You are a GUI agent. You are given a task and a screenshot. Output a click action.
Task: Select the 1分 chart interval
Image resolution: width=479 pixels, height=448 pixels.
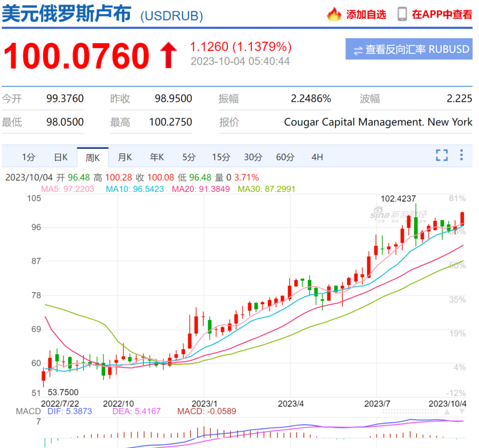click(28, 157)
